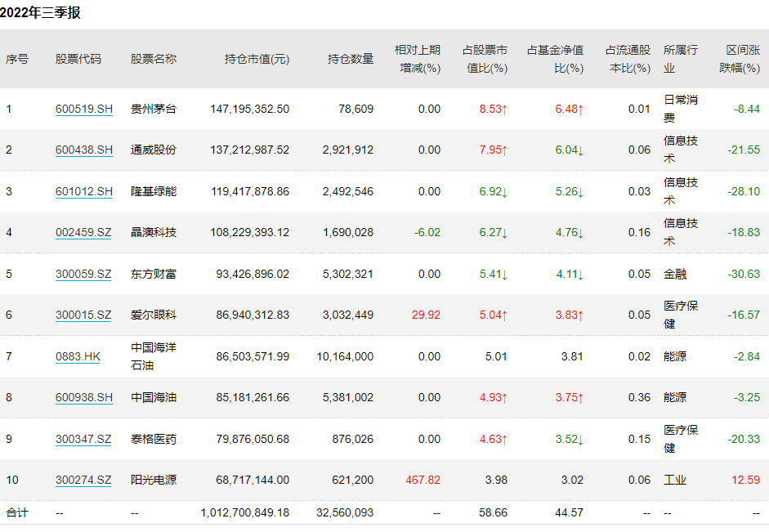Click the 占基金净值比(%) column header
Image resolution: width=769 pixels, height=532 pixels.
coord(556,59)
